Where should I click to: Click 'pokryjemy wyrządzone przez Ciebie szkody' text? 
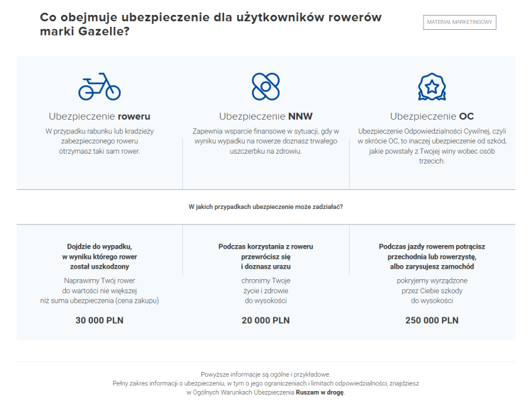click(432, 291)
